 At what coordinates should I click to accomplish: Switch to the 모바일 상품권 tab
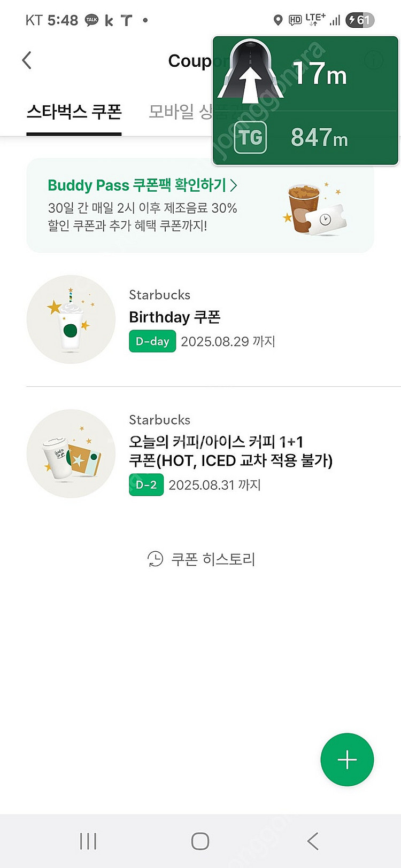(179, 112)
